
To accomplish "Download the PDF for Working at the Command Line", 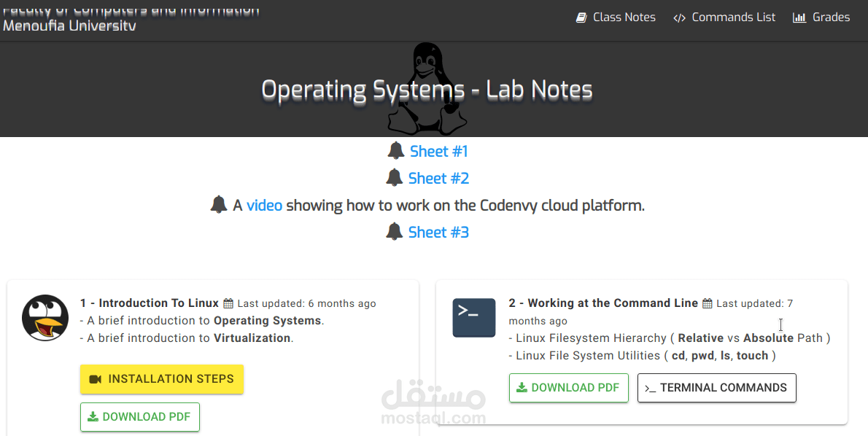I will pos(568,388).
